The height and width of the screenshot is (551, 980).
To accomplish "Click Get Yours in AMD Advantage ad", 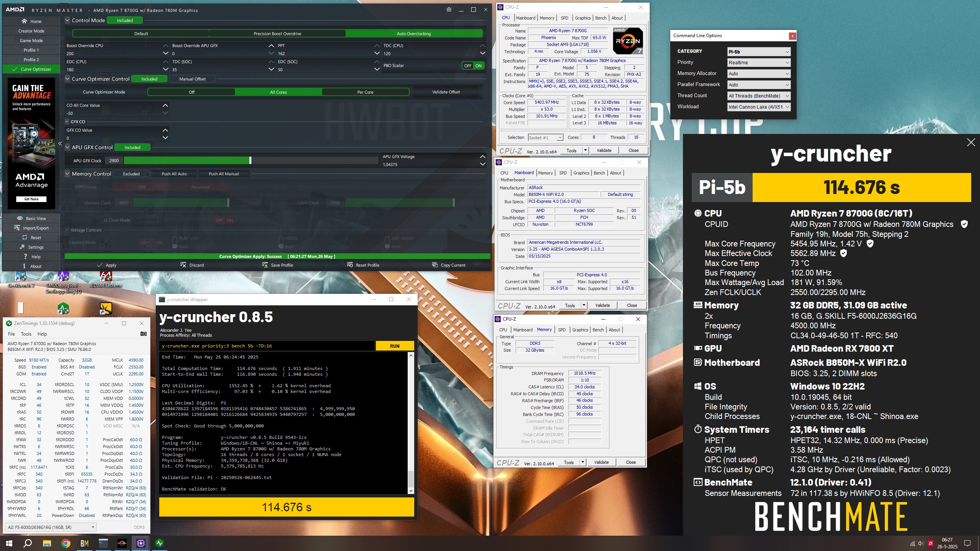I will [x=31, y=199].
